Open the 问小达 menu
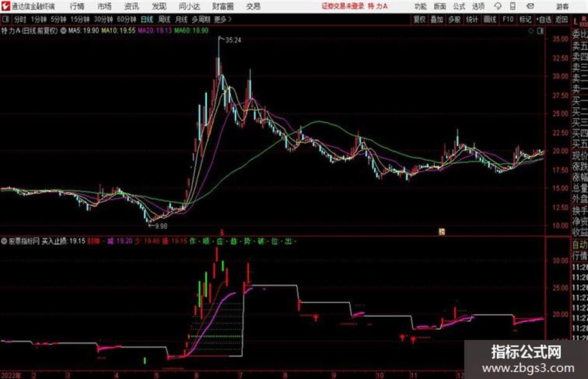Screen dimensions: 588x379 point(189,6)
